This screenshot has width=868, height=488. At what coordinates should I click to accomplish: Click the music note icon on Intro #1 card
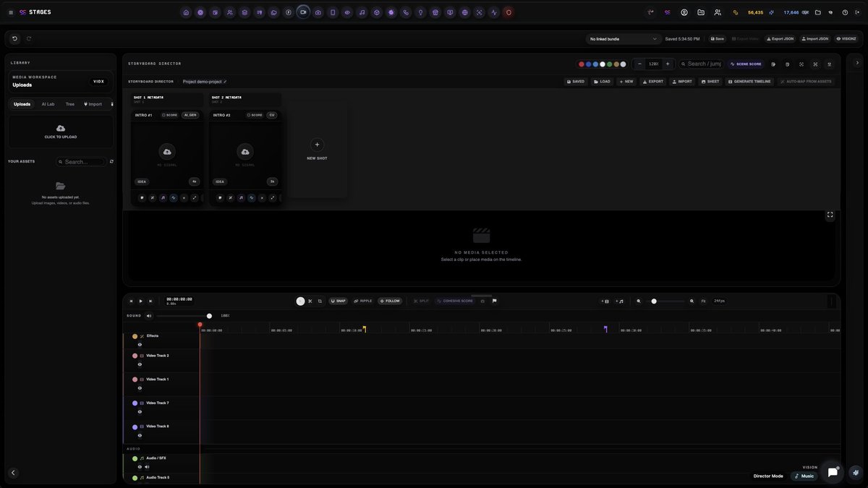(x=161, y=196)
